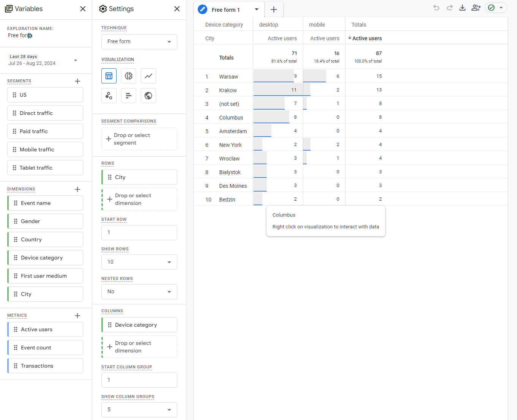This screenshot has width=517, height=420.
Task: Click the New York row label
Action: [x=230, y=145]
